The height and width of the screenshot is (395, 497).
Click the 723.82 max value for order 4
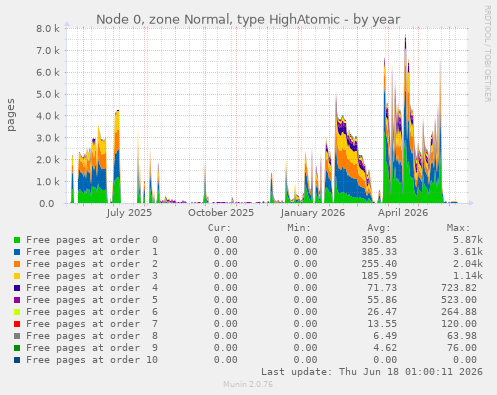click(459, 288)
